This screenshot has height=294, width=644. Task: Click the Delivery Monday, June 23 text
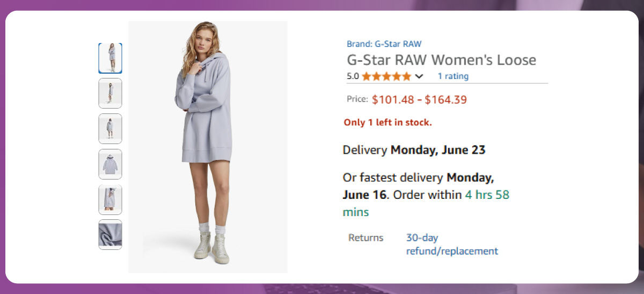pos(414,150)
